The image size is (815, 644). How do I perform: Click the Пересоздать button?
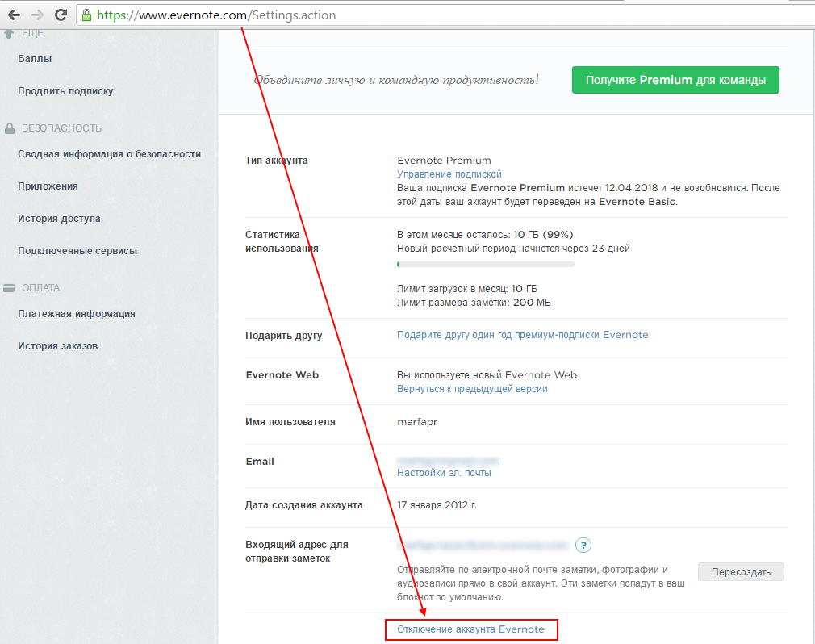tap(741, 571)
